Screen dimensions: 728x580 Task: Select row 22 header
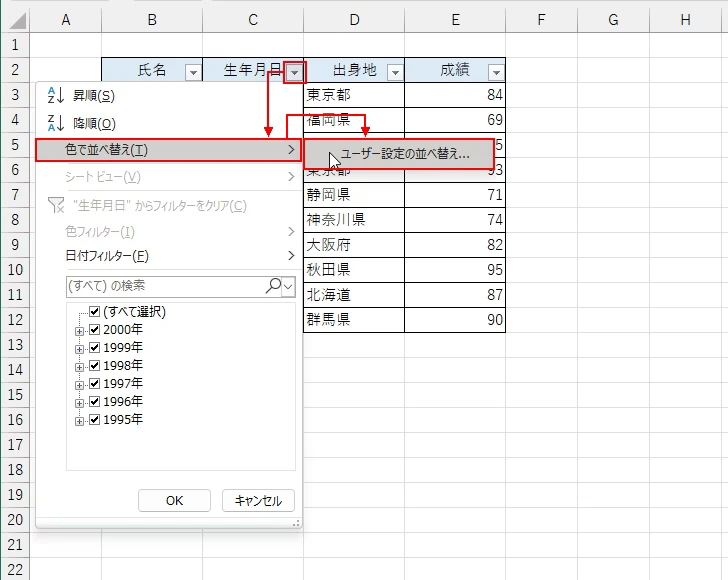pyautogui.click(x=15, y=569)
